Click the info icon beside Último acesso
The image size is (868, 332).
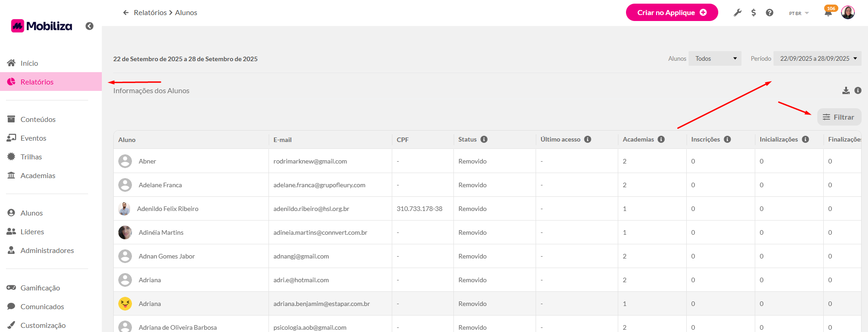coord(588,139)
